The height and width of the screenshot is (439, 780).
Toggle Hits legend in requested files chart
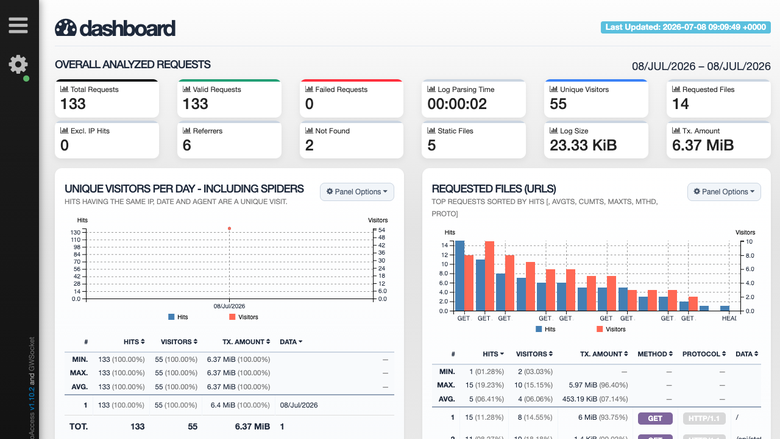(545, 329)
